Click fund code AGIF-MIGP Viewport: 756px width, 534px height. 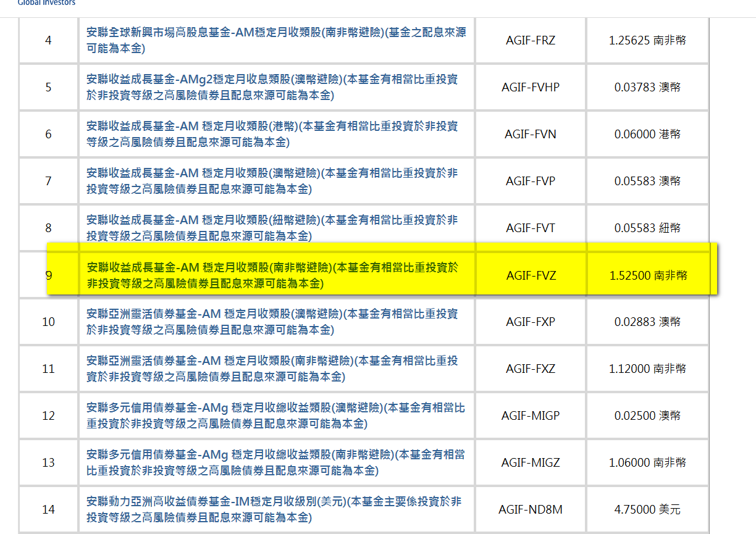pyautogui.click(x=529, y=415)
